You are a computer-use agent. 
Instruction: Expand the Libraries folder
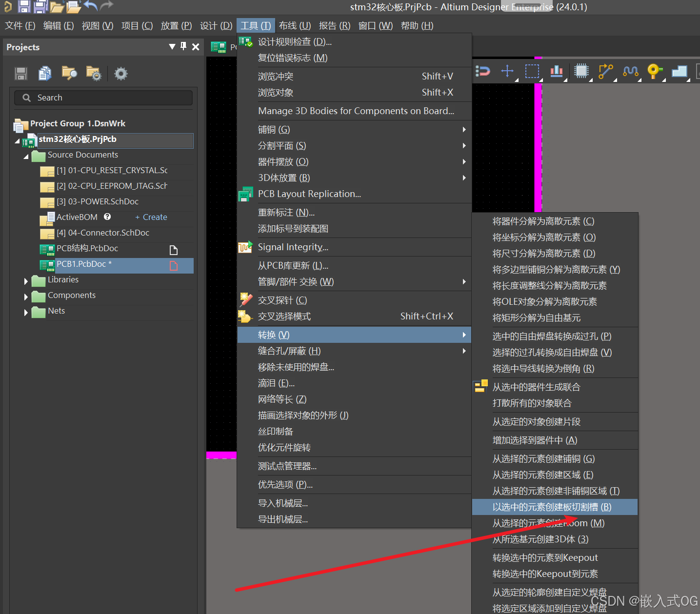pos(26,281)
